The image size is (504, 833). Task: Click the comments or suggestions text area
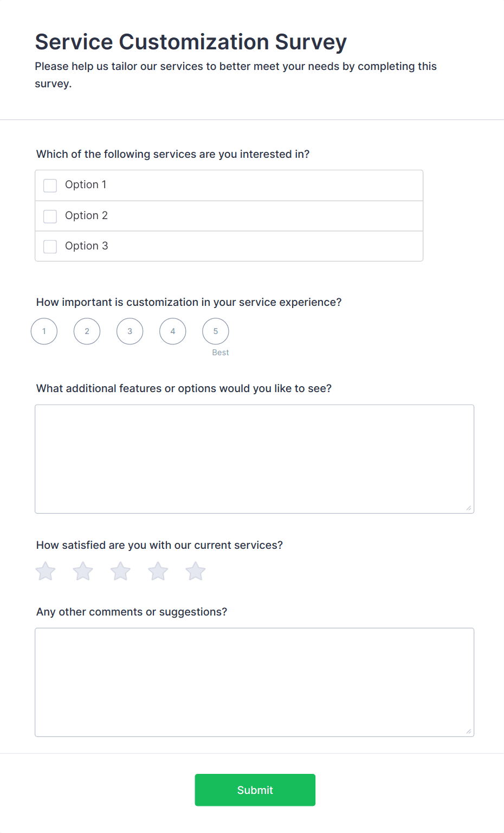pyautogui.click(x=254, y=682)
